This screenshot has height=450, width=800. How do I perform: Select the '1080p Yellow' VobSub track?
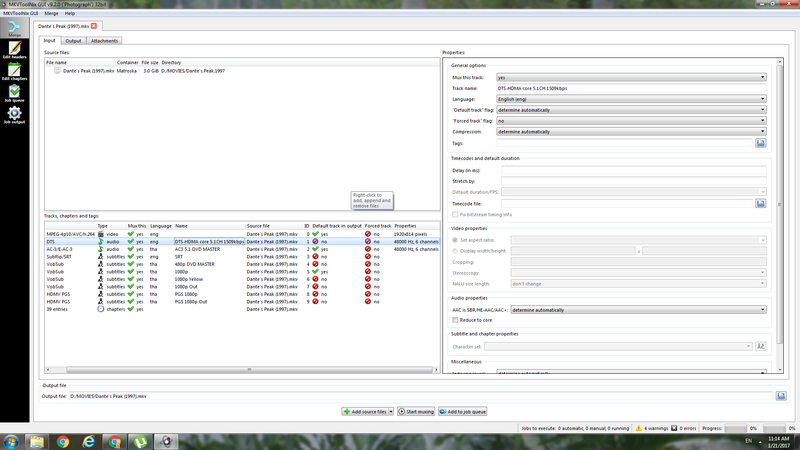point(242,279)
